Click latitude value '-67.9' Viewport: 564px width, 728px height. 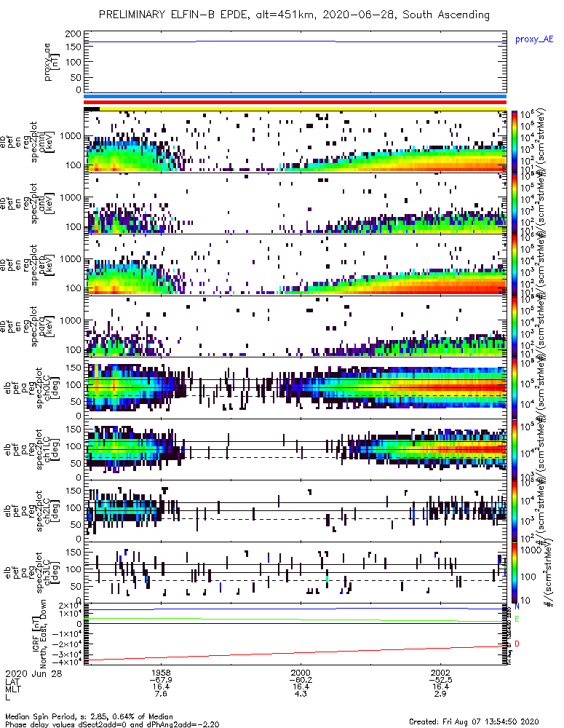coord(161,680)
